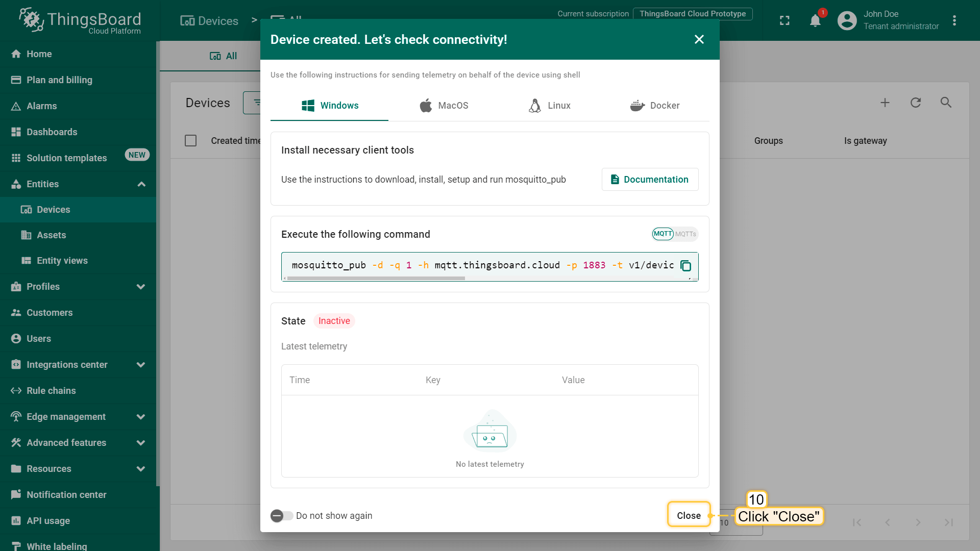Click the command box horizontal scrollbar

(376, 279)
